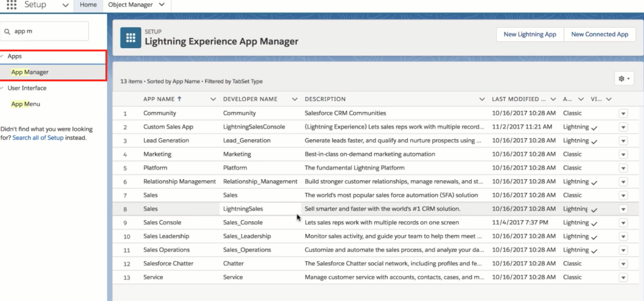The height and width of the screenshot is (301, 644).
Task: Open the Setup dropdown chevron
Action: (x=65, y=5)
